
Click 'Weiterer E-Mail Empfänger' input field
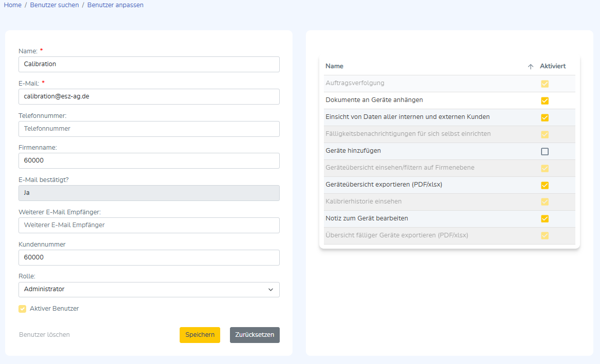(149, 225)
